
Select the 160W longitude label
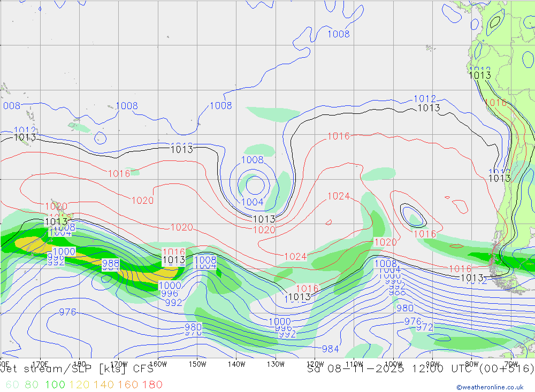point(158,364)
